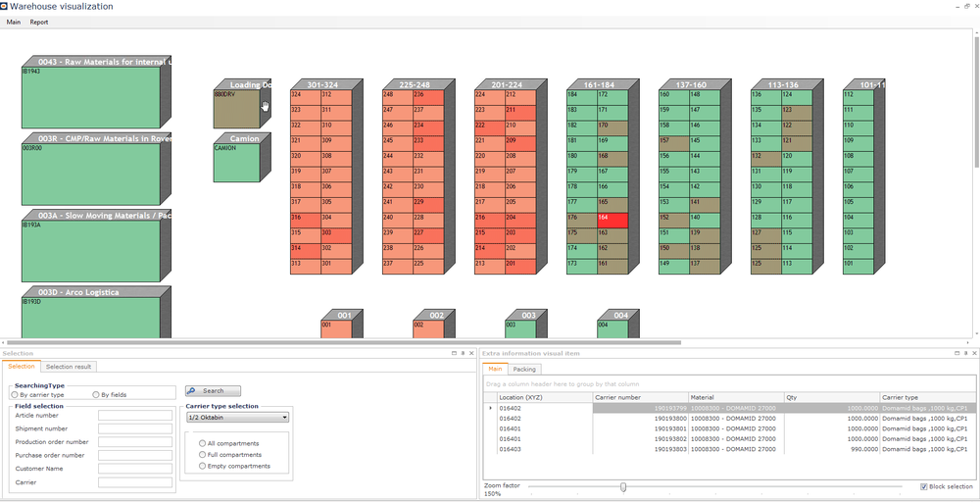Click compartment 184 in rack 161-184
This screenshot has height=502, width=980.
pyautogui.click(x=581, y=97)
